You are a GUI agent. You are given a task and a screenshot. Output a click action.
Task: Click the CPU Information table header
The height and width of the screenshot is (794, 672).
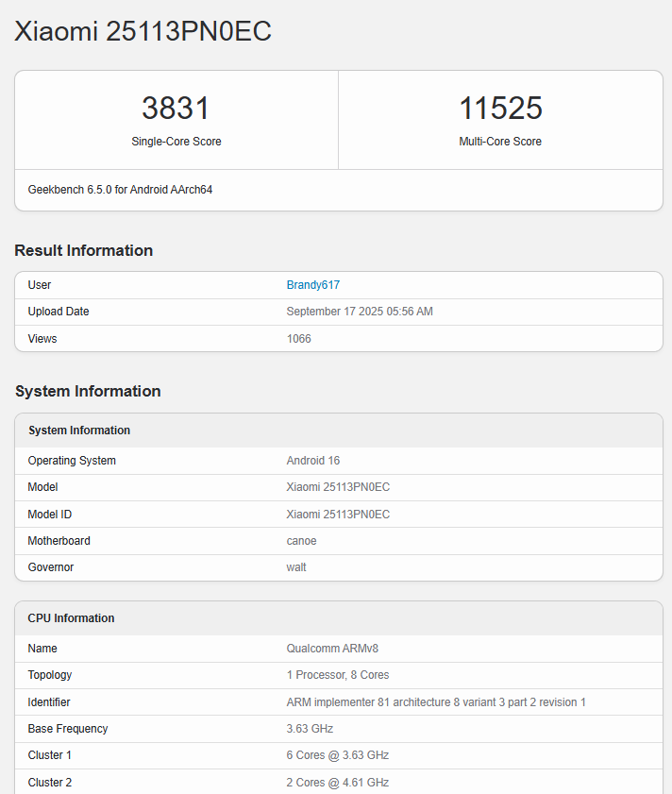point(71,618)
